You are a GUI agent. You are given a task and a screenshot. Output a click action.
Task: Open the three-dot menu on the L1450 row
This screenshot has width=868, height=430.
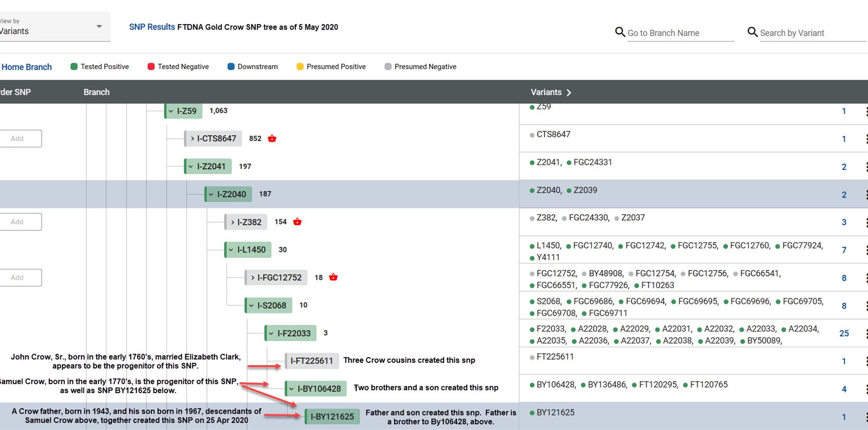[x=866, y=250]
